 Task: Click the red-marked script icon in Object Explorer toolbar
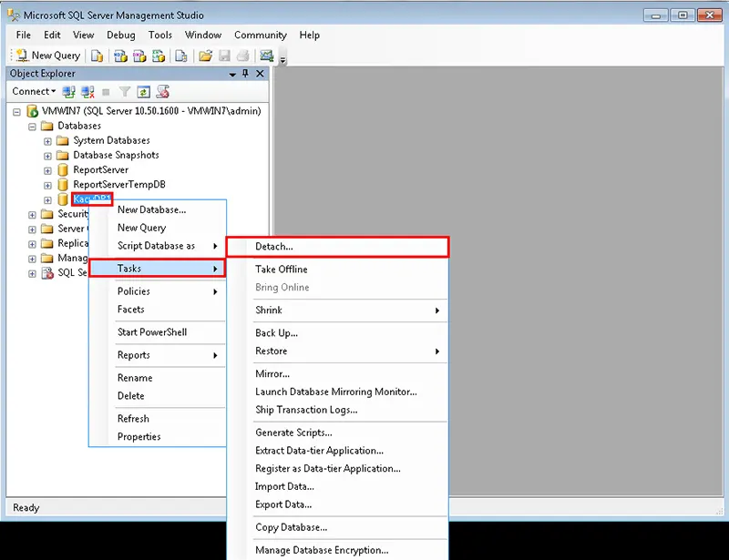[163, 92]
